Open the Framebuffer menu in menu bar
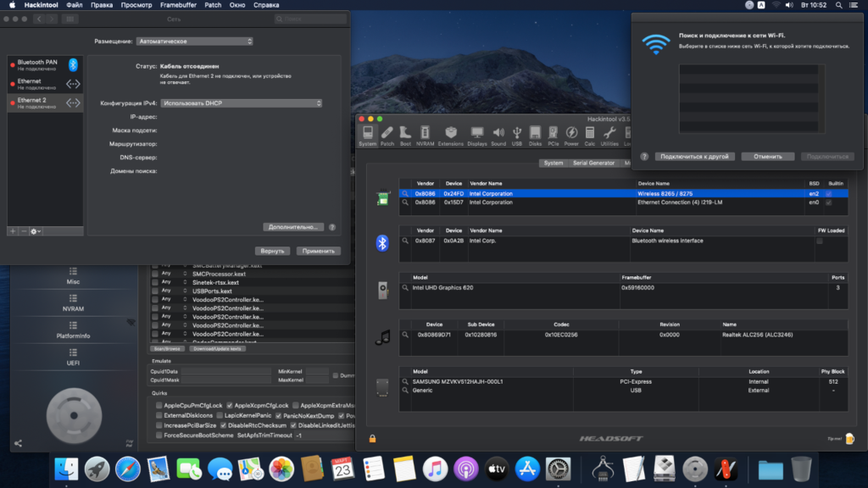 [178, 5]
